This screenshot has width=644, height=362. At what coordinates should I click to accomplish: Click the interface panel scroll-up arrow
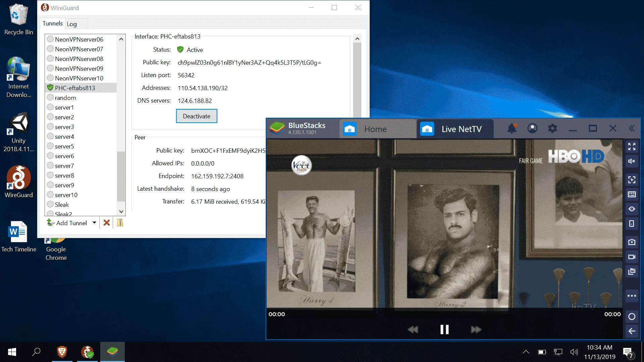click(357, 39)
